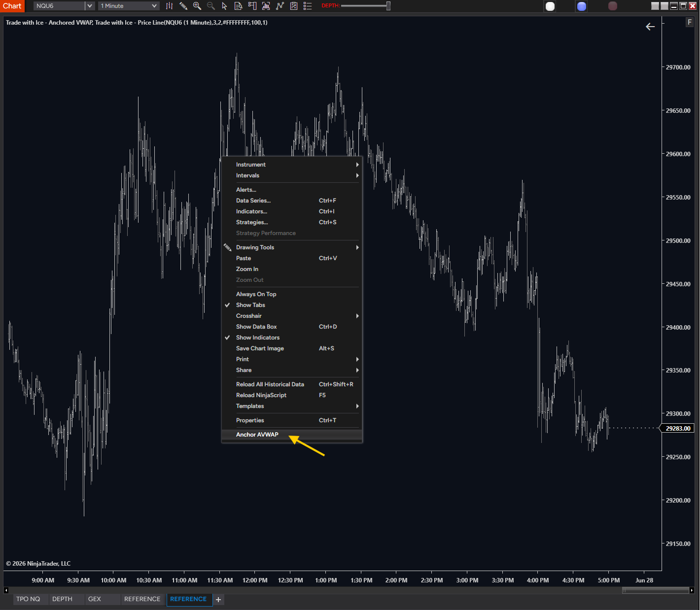Choose Save Chart Image menu entry
700x610 pixels.
pyautogui.click(x=292, y=348)
